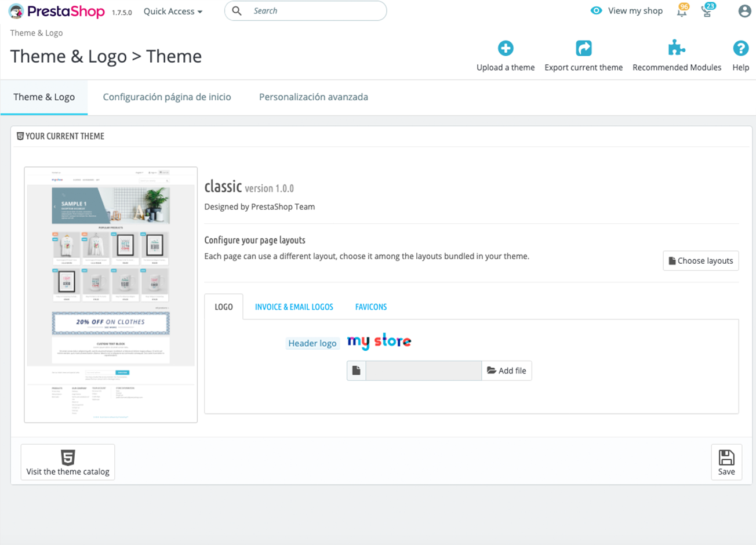
Task: Open the Help question mark icon
Action: 740,48
